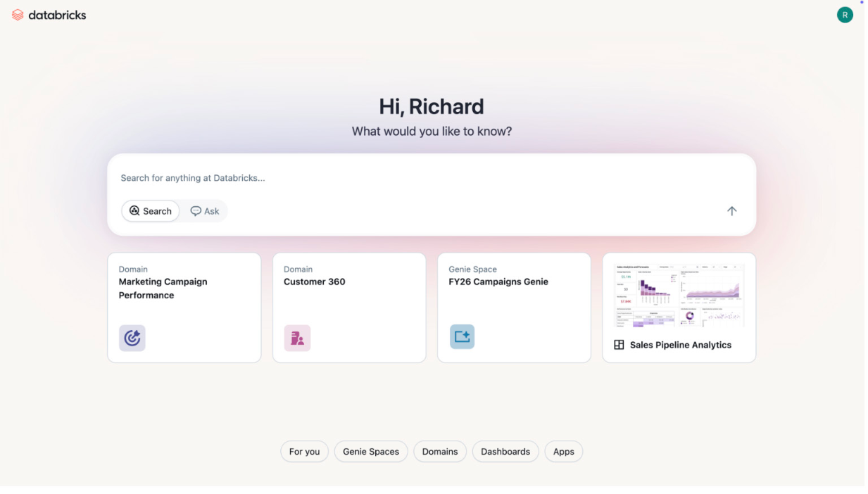Image resolution: width=868 pixels, height=494 pixels.
Task: Open the FY26 Campaigns Genie title
Action: [x=498, y=281]
